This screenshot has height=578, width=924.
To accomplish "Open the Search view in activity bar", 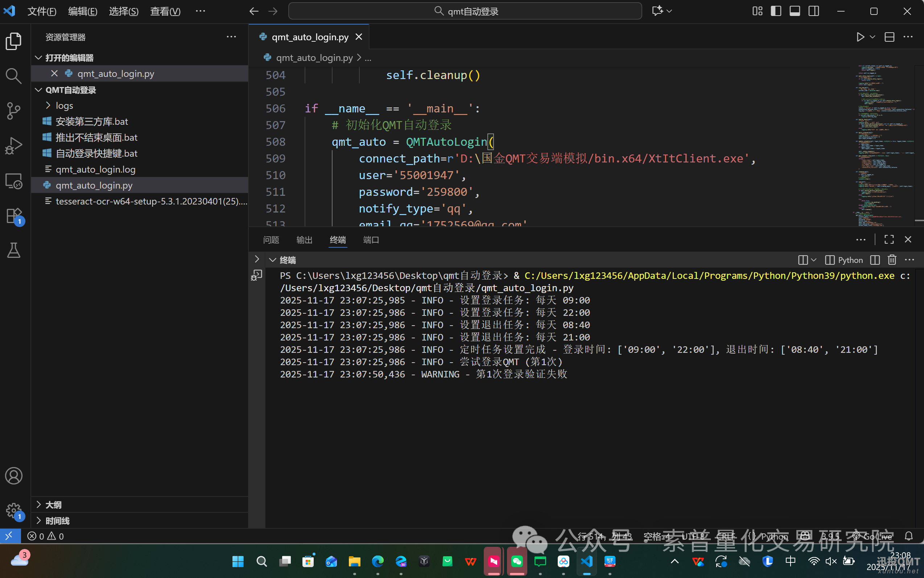I will pos(13,76).
